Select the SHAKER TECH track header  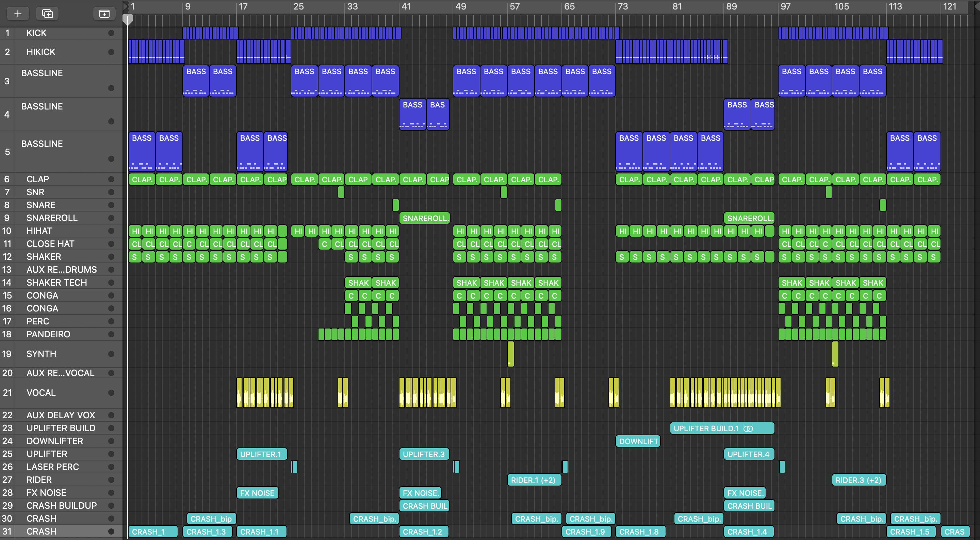[61, 283]
